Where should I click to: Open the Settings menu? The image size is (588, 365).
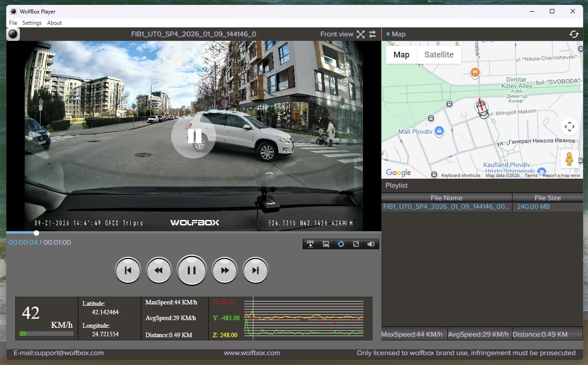pyautogui.click(x=32, y=23)
